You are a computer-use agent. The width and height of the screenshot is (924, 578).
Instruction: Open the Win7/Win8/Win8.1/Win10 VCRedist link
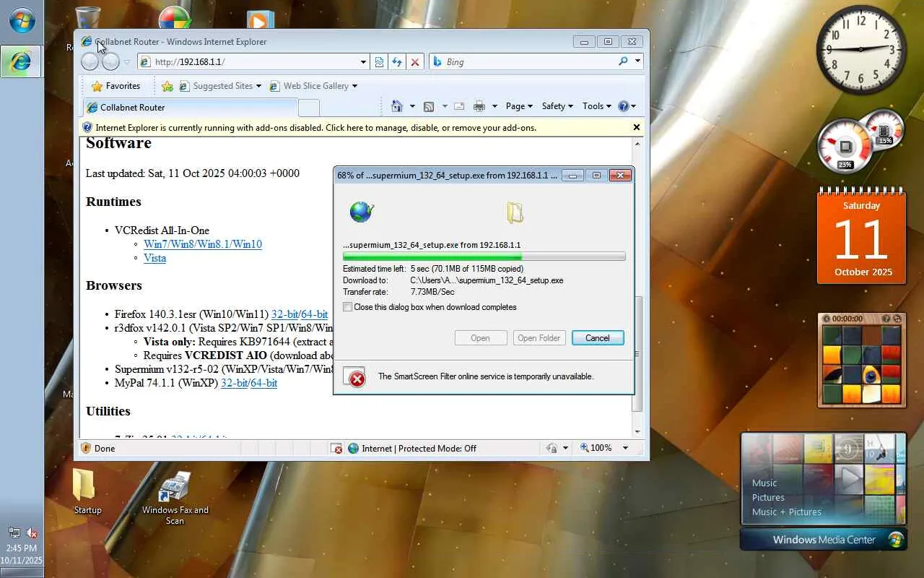tap(203, 244)
